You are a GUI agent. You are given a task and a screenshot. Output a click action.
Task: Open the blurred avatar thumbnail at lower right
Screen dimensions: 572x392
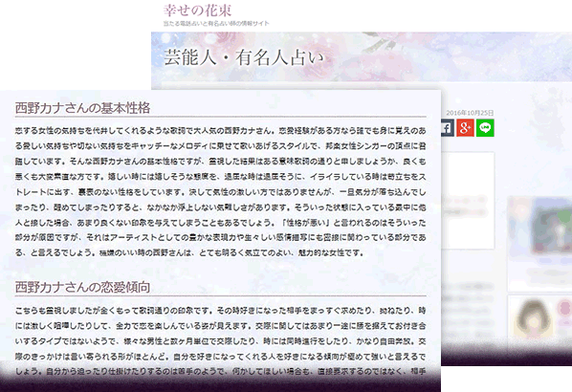[x=533, y=319]
